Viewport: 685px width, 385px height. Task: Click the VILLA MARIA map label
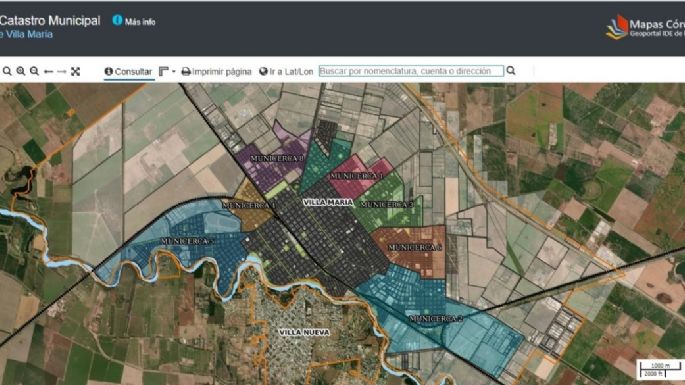point(328,202)
